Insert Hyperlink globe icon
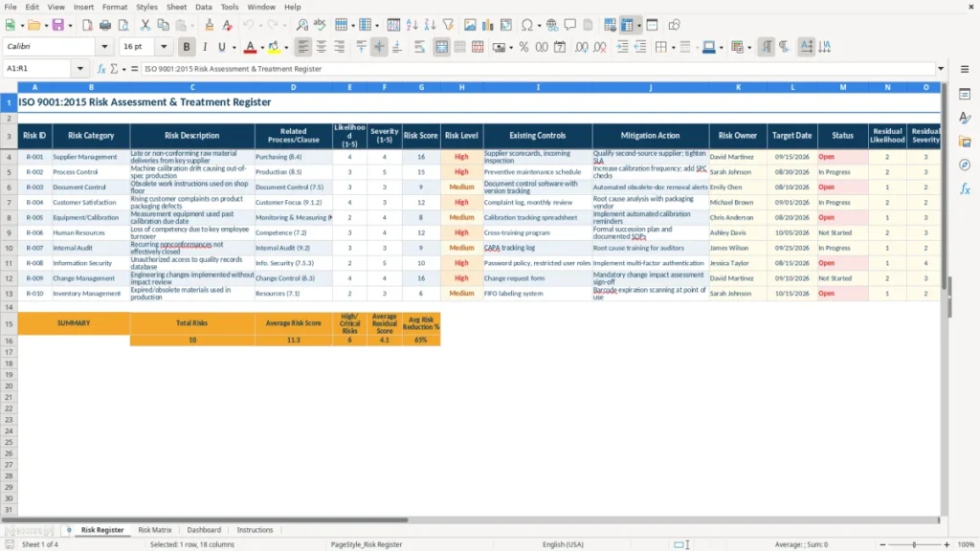Screen dimensions: 980x551 click(552, 25)
